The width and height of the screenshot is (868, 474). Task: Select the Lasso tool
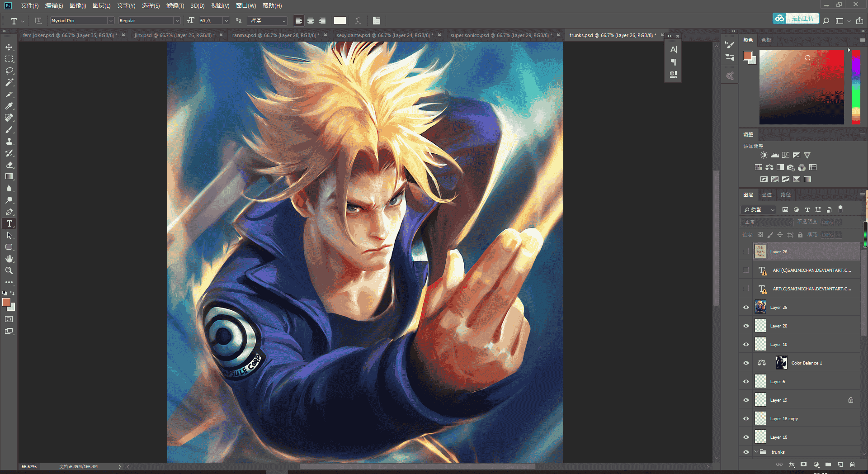point(9,71)
